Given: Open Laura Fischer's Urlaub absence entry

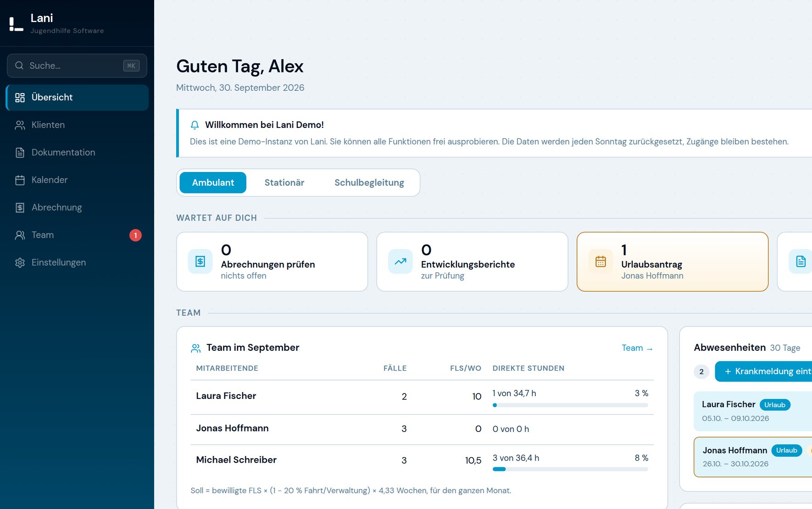Looking at the screenshot, I should pos(753,411).
